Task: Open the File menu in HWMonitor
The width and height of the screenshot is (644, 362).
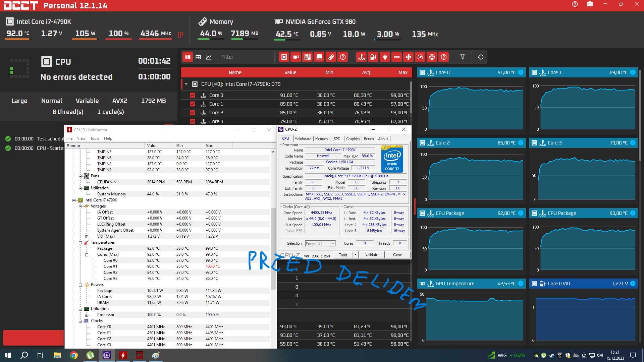Action: pyautogui.click(x=69, y=138)
